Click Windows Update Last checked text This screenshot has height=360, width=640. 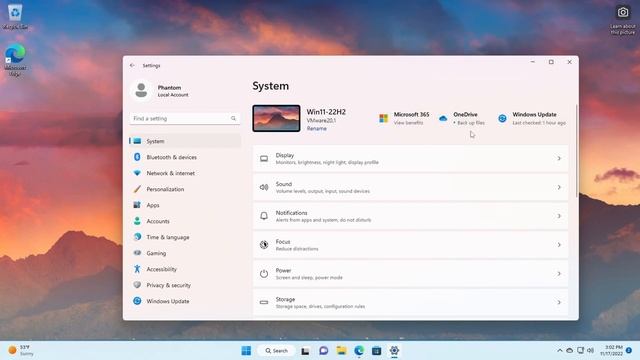tap(539, 122)
